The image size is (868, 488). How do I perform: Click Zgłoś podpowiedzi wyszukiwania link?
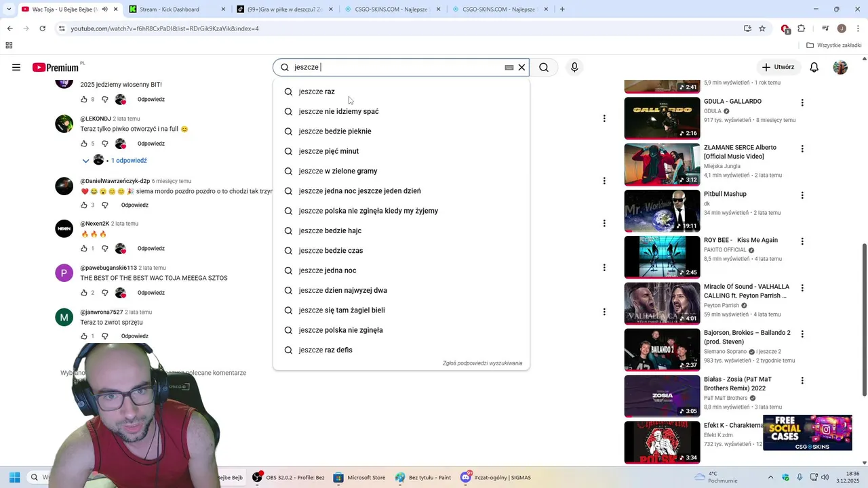click(x=482, y=363)
